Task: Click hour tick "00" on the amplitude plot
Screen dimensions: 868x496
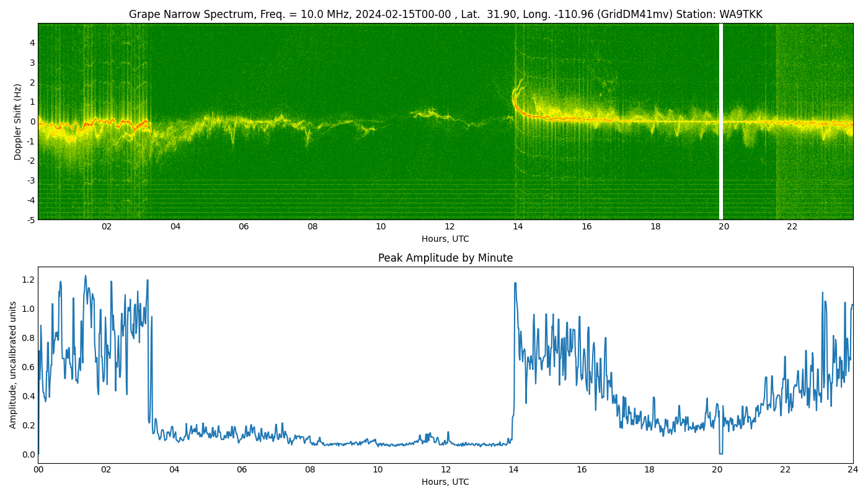Action: coord(38,469)
